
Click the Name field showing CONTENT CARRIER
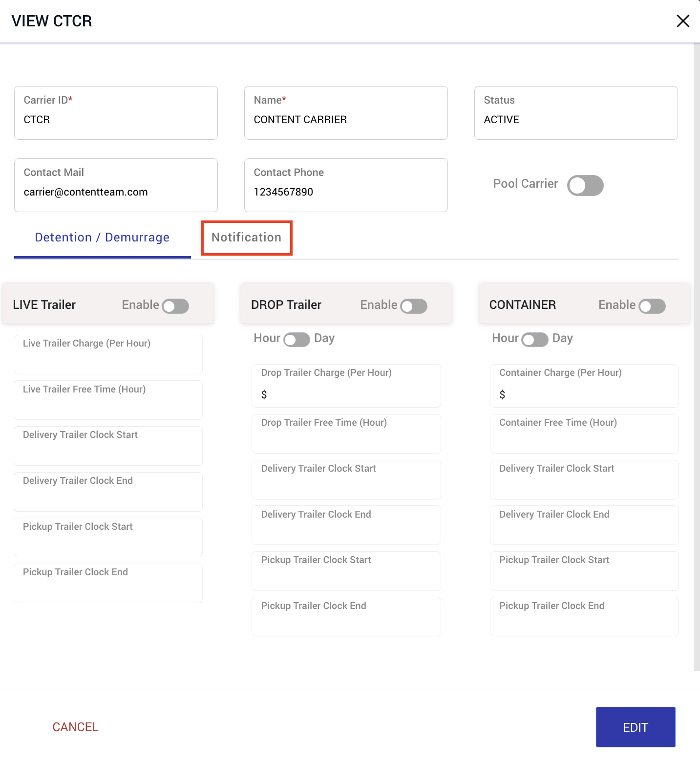point(345,119)
